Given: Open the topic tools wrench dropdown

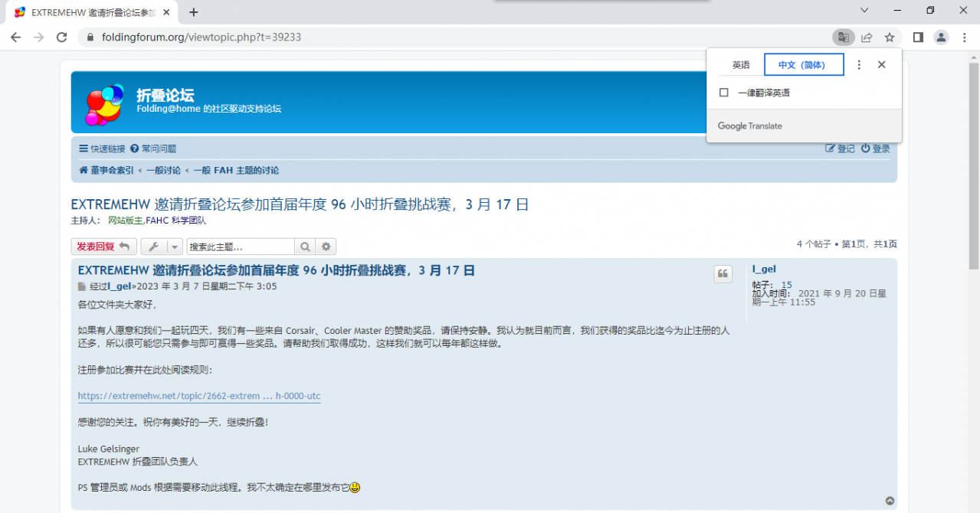Looking at the screenshot, I should click(162, 247).
